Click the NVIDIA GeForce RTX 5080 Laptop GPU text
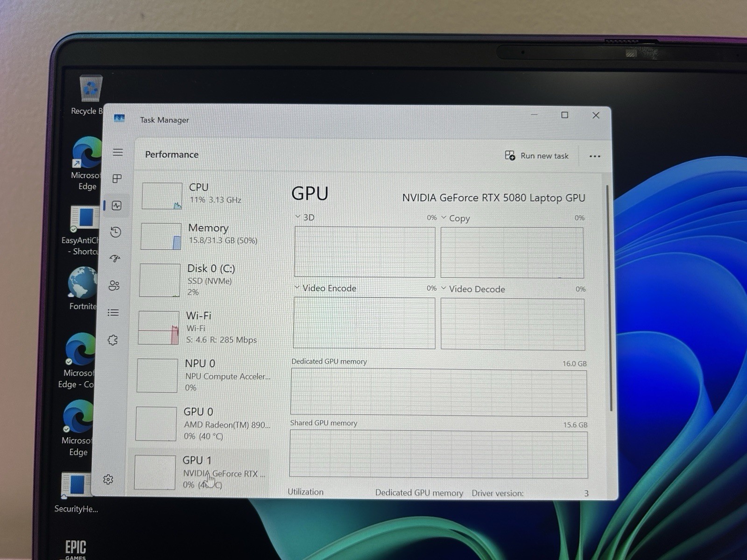The image size is (747, 560). coord(493,198)
